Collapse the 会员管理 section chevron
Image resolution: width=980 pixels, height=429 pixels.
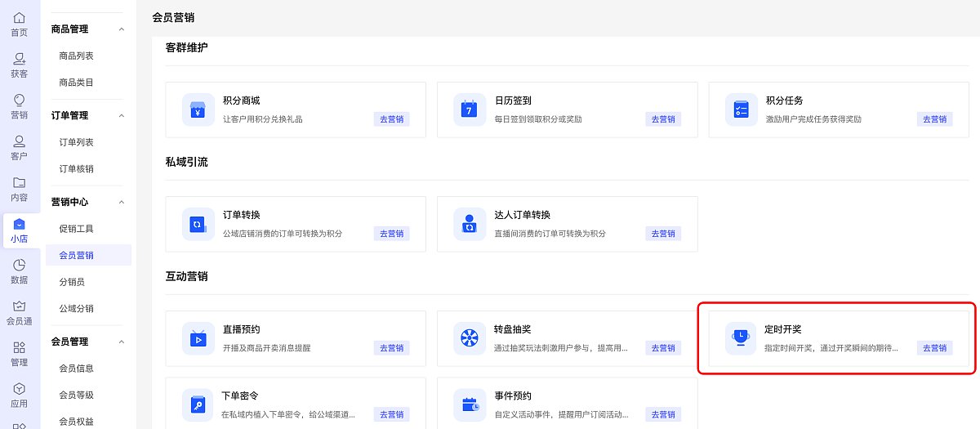click(122, 342)
